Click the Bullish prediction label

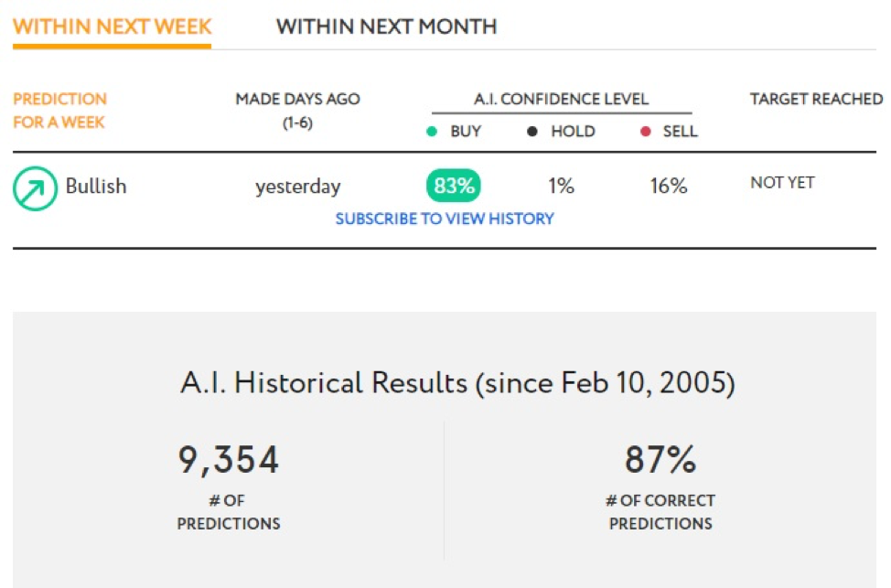[x=96, y=186]
